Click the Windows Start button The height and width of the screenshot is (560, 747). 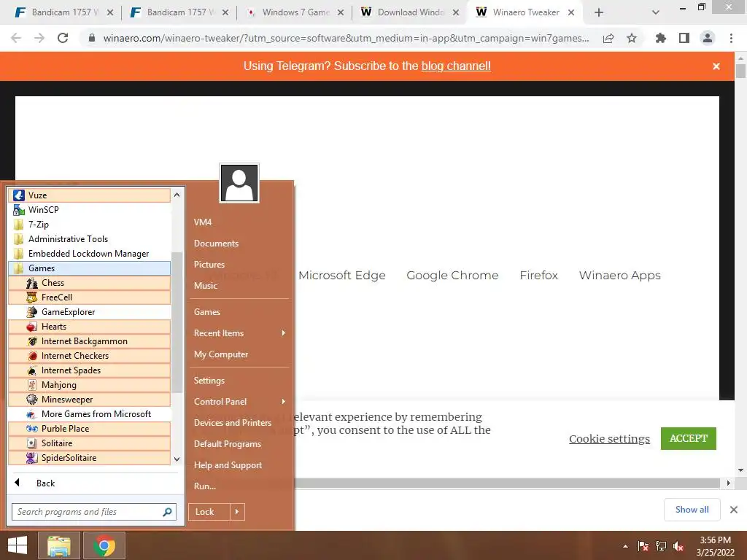click(x=18, y=545)
